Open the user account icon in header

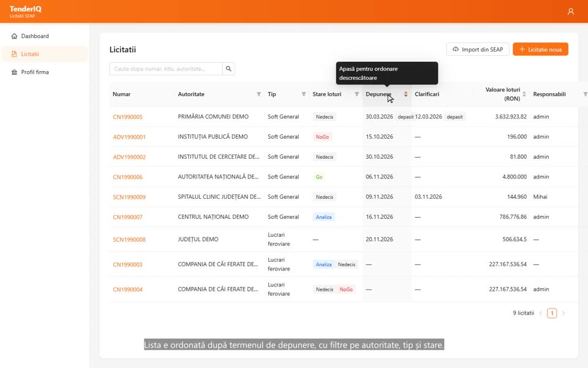(x=570, y=12)
